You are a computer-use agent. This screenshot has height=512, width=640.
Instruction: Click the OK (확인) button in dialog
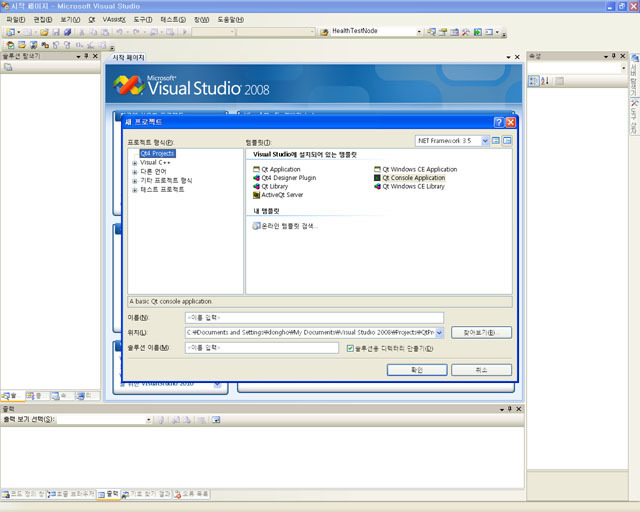coord(417,370)
